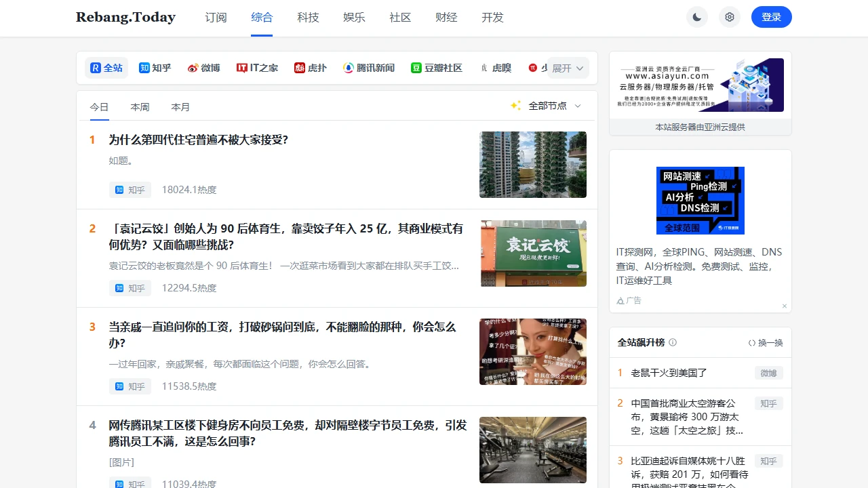Click the 登录 login button

point(771,17)
